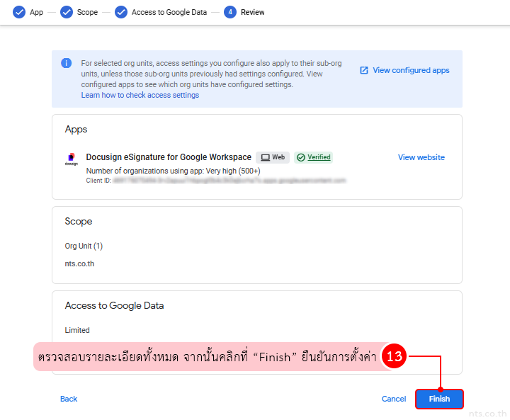Click the Docusign app logo
This screenshot has width=510, height=420.
coord(72,160)
